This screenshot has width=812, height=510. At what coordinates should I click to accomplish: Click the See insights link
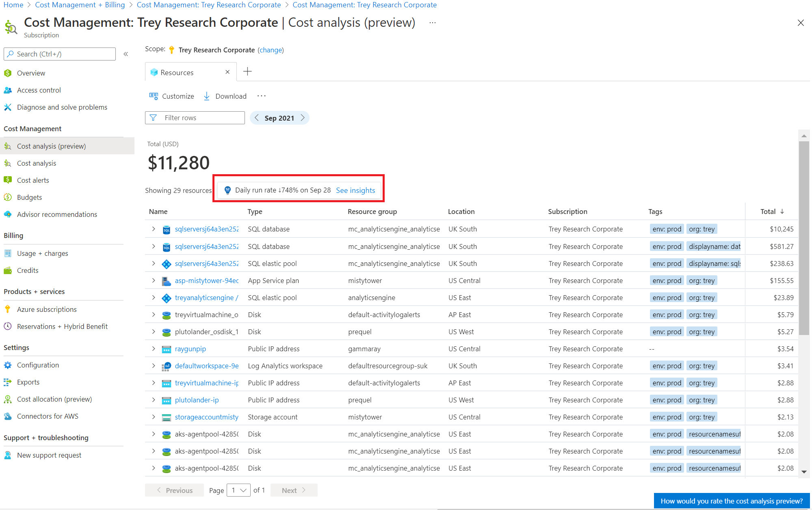click(x=355, y=190)
